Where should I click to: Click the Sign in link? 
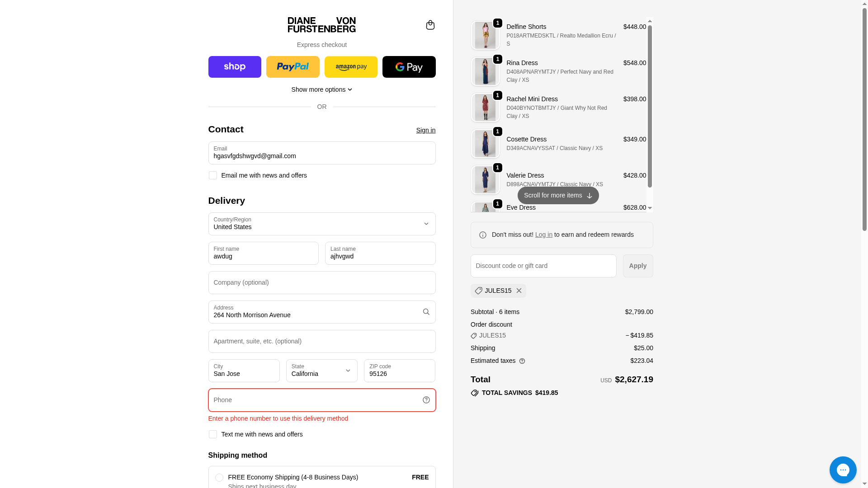coord(425,130)
